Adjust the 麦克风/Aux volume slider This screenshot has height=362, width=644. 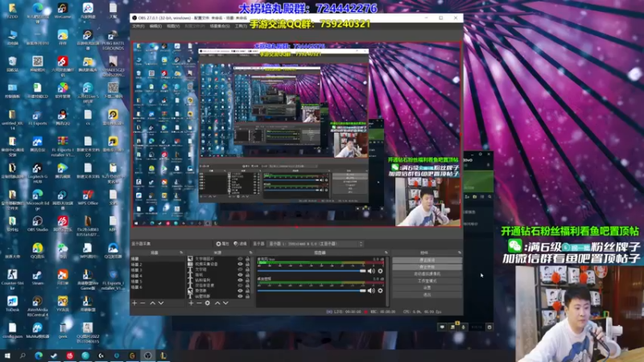click(312, 271)
